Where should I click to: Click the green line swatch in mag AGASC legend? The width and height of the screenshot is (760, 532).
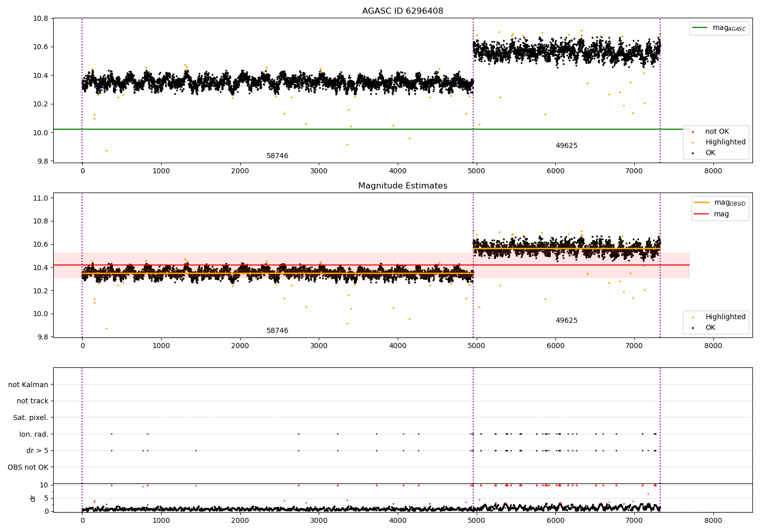tap(700, 28)
